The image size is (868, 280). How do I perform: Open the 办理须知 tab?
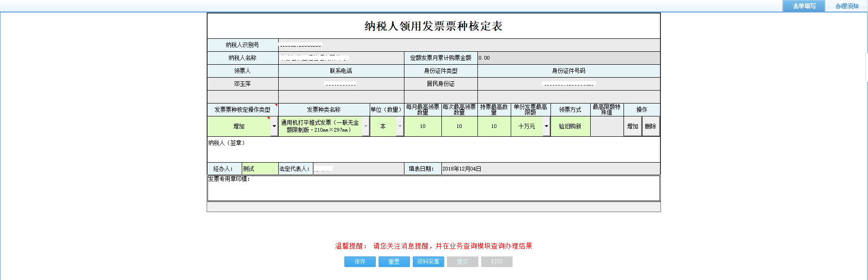click(x=846, y=6)
